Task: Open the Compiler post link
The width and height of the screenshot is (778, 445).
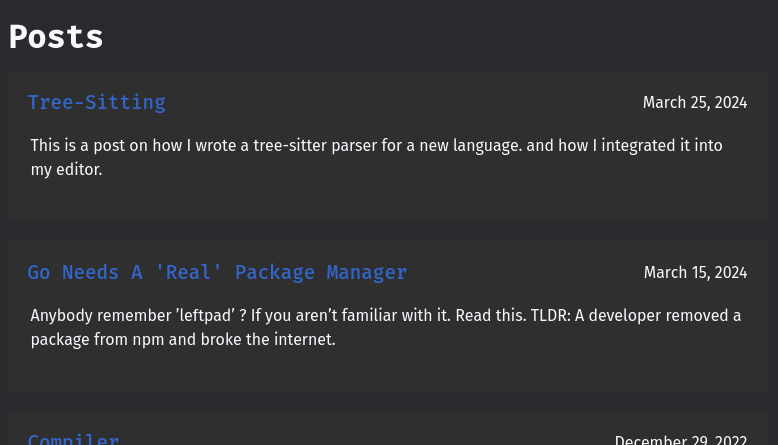Action: tap(73, 439)
